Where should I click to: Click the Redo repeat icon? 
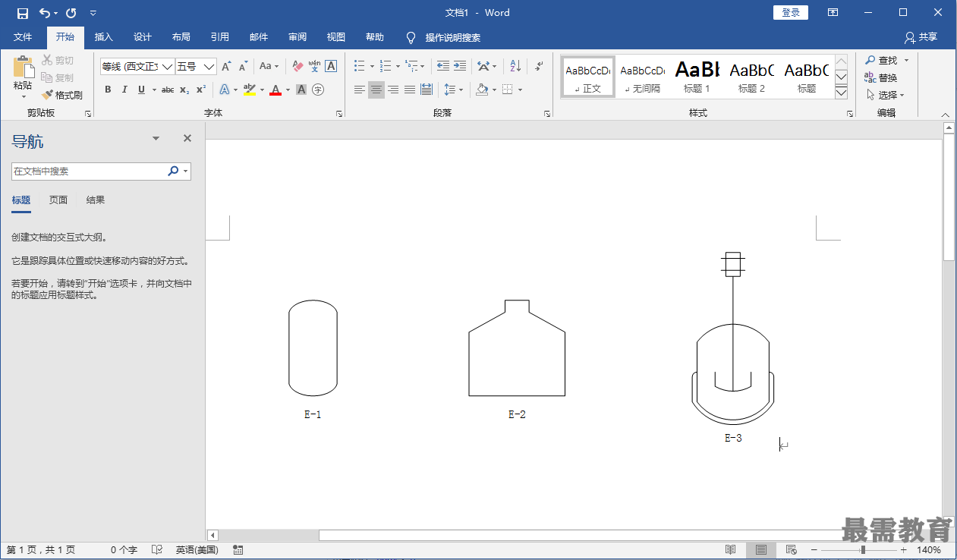point(71,13)
